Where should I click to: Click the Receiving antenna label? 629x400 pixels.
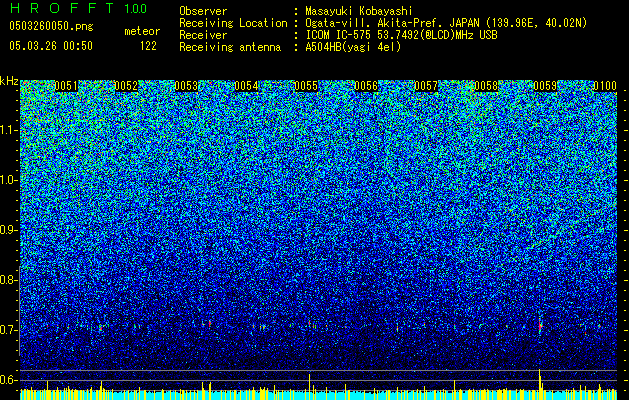[x=230, y=47]
